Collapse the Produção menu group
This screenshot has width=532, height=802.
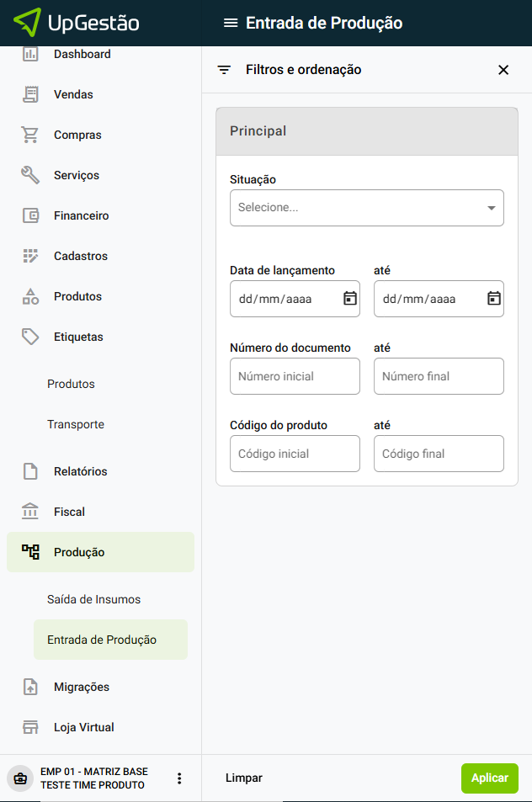coord(79,552)
